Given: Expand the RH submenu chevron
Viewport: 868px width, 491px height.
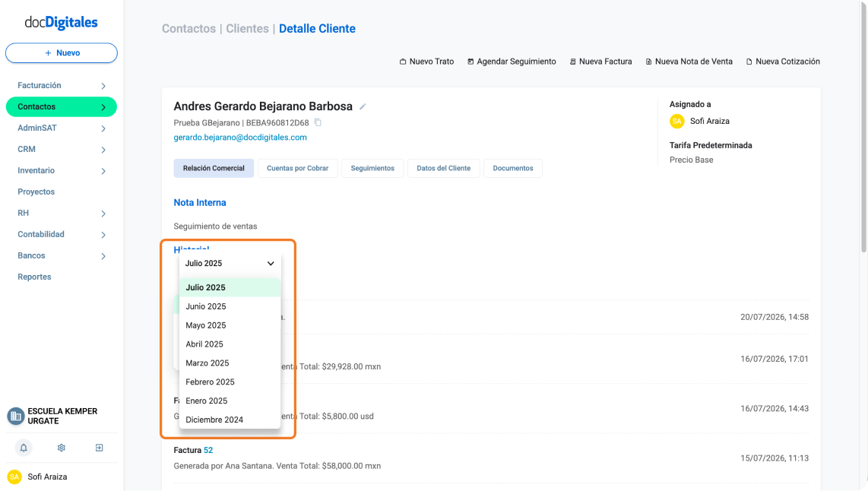Looking at the screenshot, I should pos(103,214).
